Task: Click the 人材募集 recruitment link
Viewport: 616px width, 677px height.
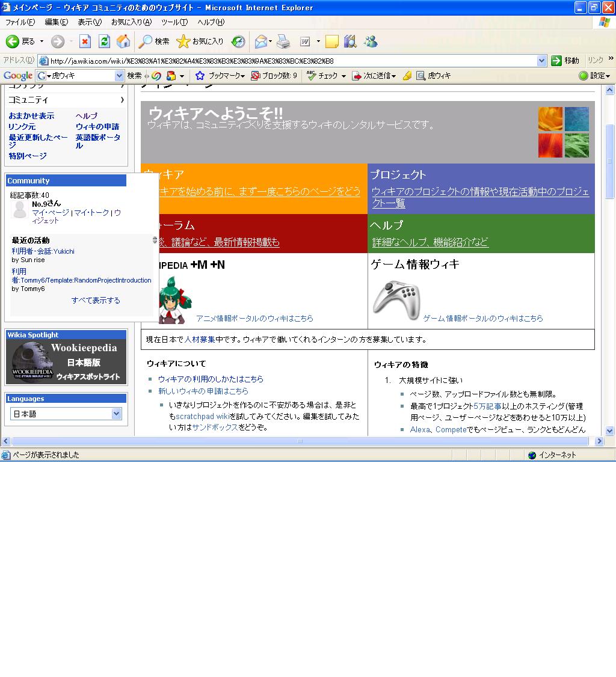Action: (200, 340)
